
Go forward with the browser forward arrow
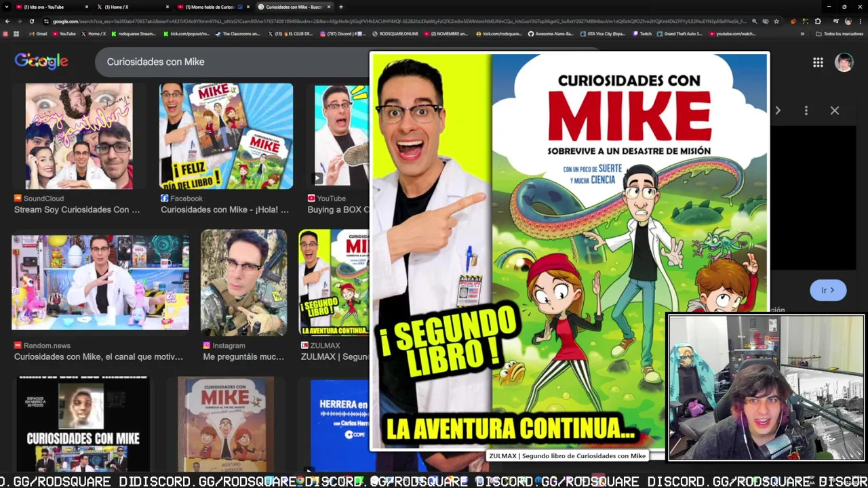19,21
